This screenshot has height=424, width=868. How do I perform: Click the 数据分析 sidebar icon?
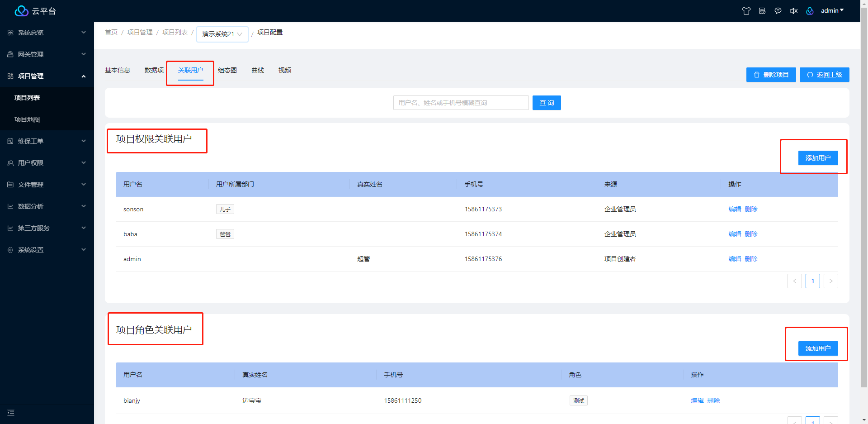(x=10, y=206)
